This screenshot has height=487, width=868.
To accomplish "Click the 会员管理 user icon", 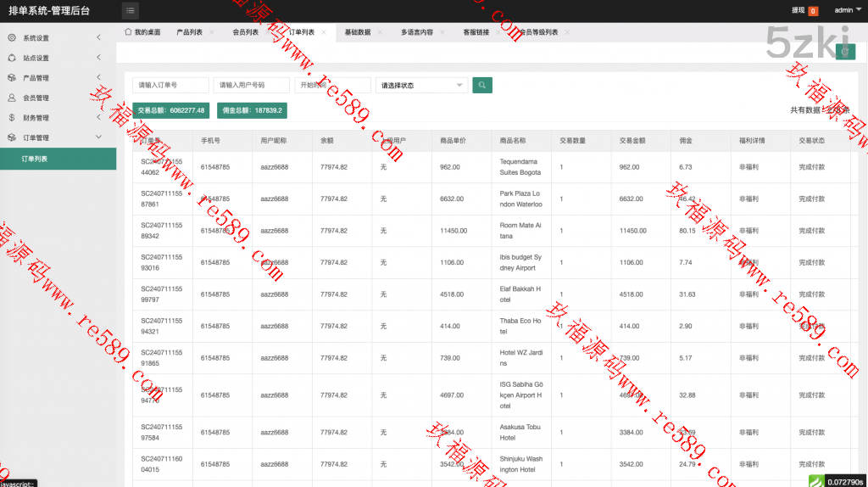I will pyautogui.click(x=12, y=98).
